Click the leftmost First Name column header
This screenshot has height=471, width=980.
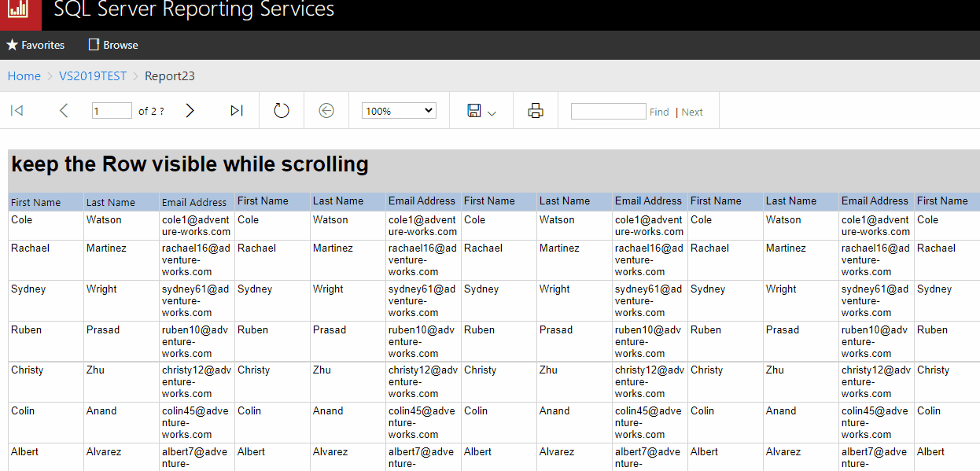pos(46,202)
